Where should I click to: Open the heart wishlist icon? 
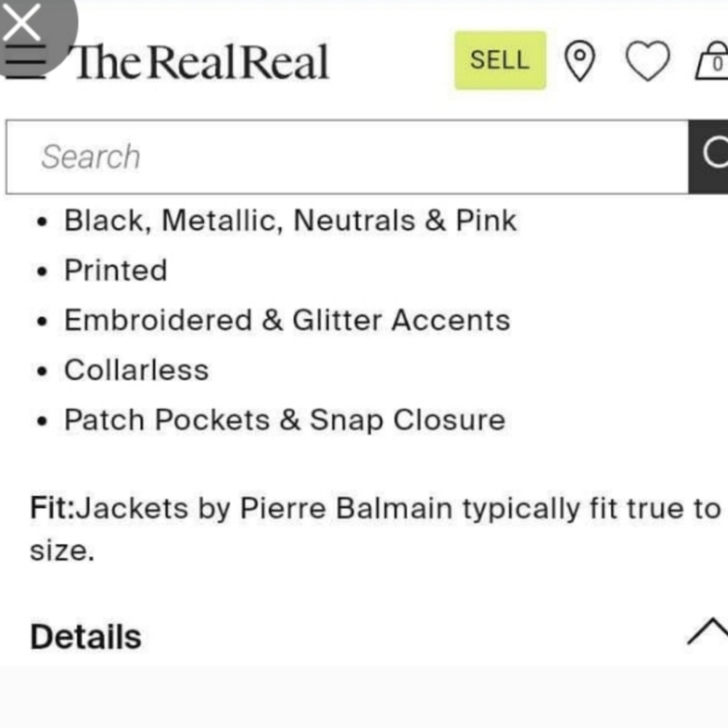[x=647, y=61]
